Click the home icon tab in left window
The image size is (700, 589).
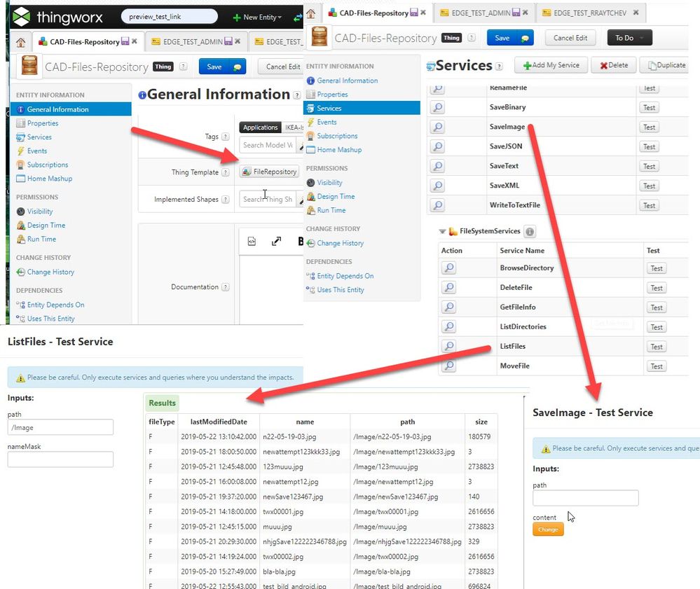coord(20,43)
